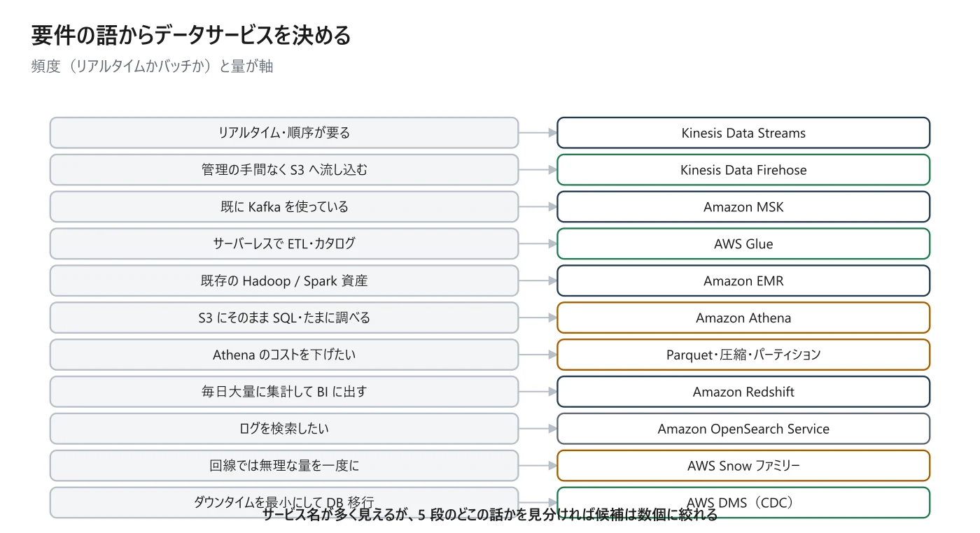Choose the Amazon Redshift box
This screenshot has height=533, width=980.
(743, 392)
